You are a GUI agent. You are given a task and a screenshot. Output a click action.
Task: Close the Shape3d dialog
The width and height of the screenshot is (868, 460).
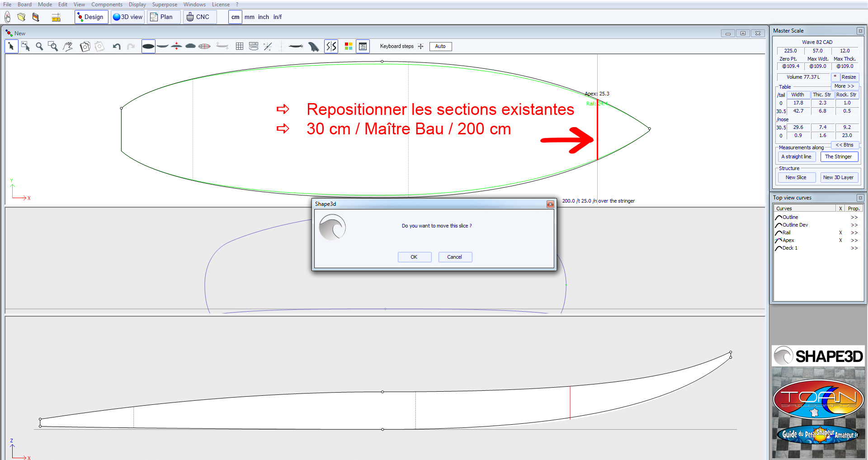pos(550,204)
